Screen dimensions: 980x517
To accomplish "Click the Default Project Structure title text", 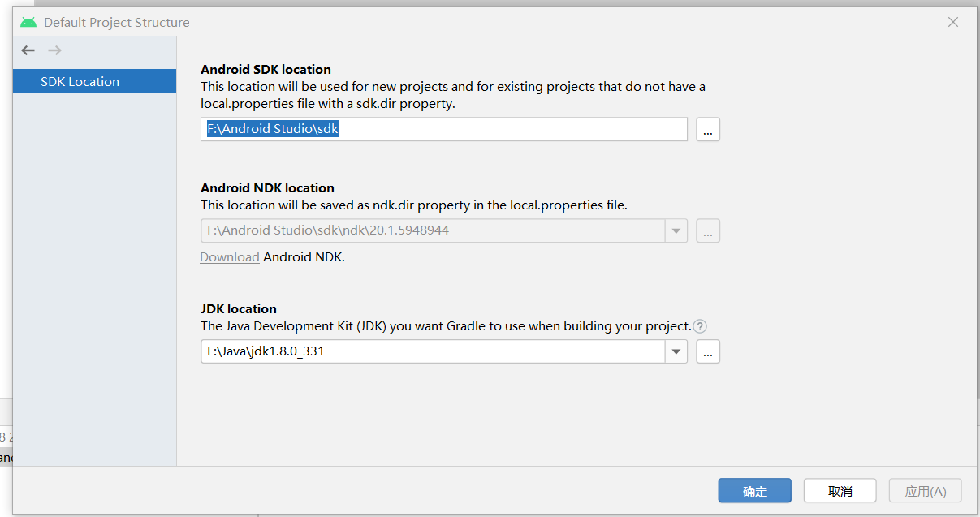I will coord(117,22).
